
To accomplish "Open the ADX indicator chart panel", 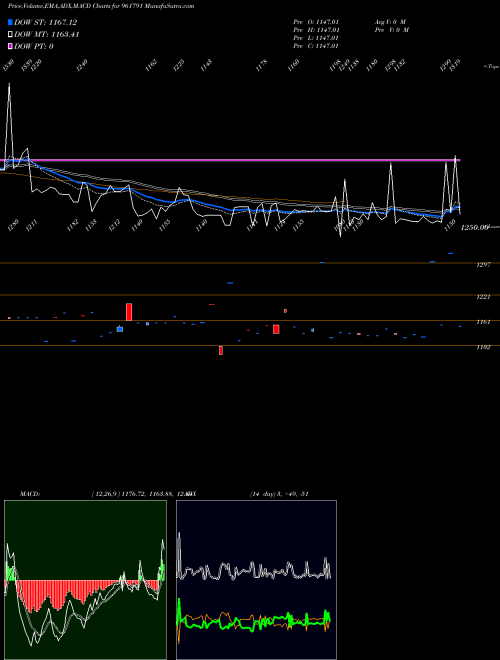I will click(256, 580).
